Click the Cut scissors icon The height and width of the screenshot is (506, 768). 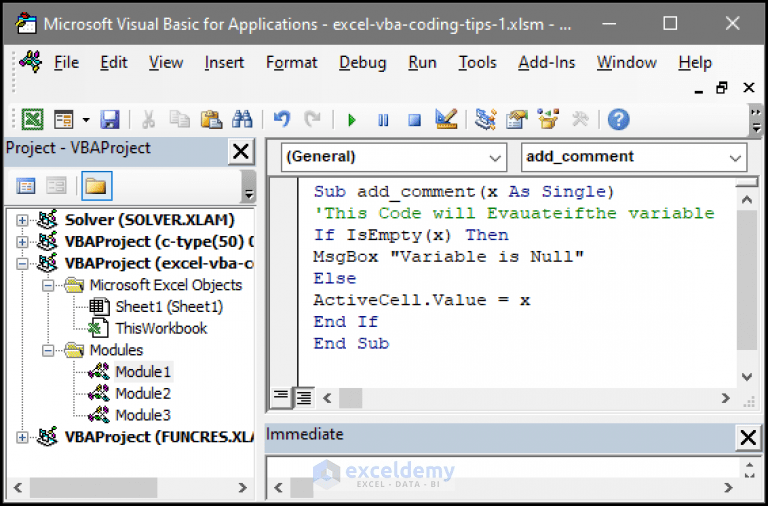148,120
